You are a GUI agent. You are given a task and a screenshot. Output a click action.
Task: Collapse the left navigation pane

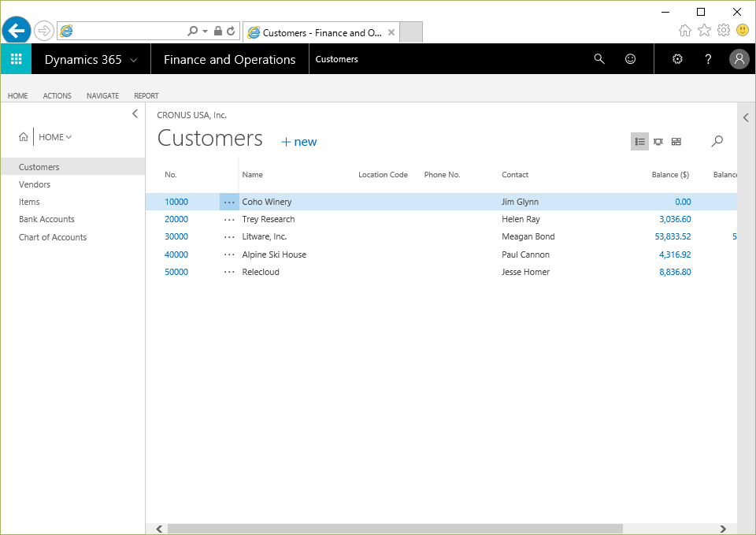point(135,113)
